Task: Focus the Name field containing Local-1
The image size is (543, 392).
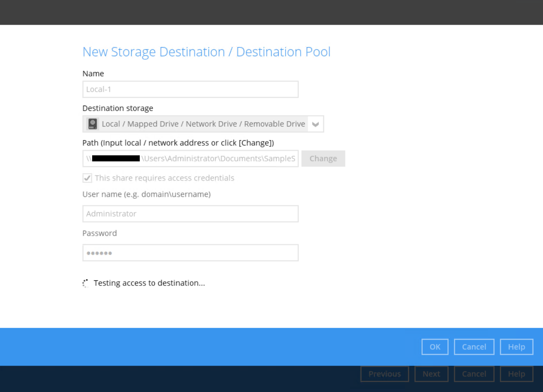Action: click(190, 90)
